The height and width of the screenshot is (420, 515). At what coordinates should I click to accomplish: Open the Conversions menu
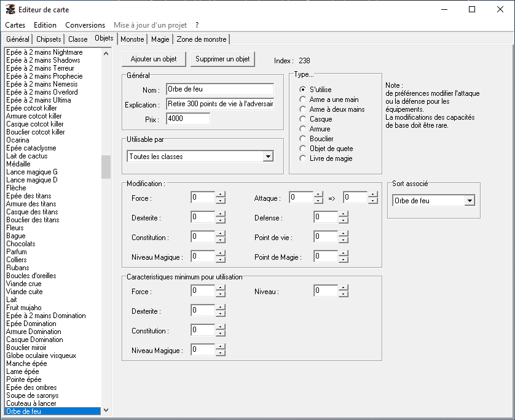point(85,25)
